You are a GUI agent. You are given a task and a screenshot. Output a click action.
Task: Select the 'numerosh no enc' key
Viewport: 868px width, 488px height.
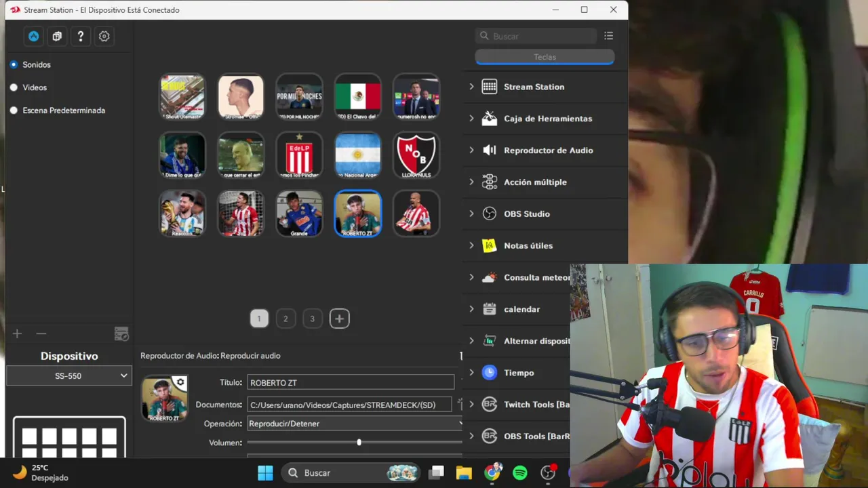coord(416,97)
